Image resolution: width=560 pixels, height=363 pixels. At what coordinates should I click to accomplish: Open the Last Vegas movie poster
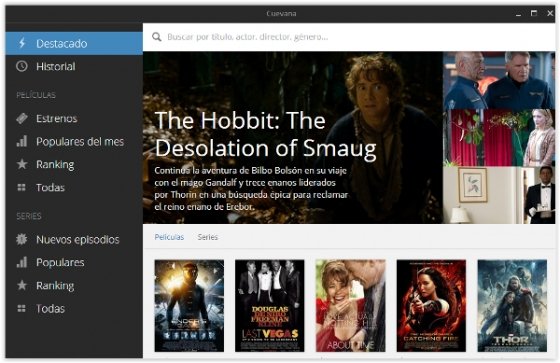[x=270, y=306]
